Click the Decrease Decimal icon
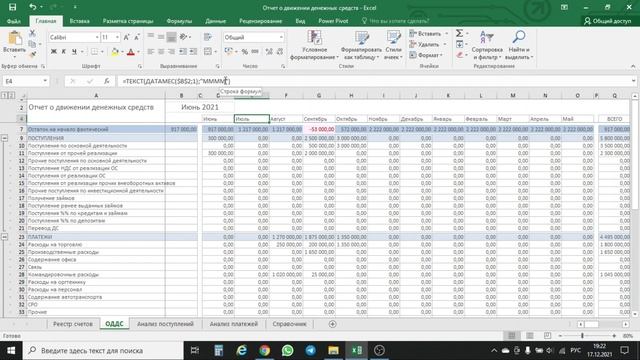 pyautogui.click(x=280, y=51)
